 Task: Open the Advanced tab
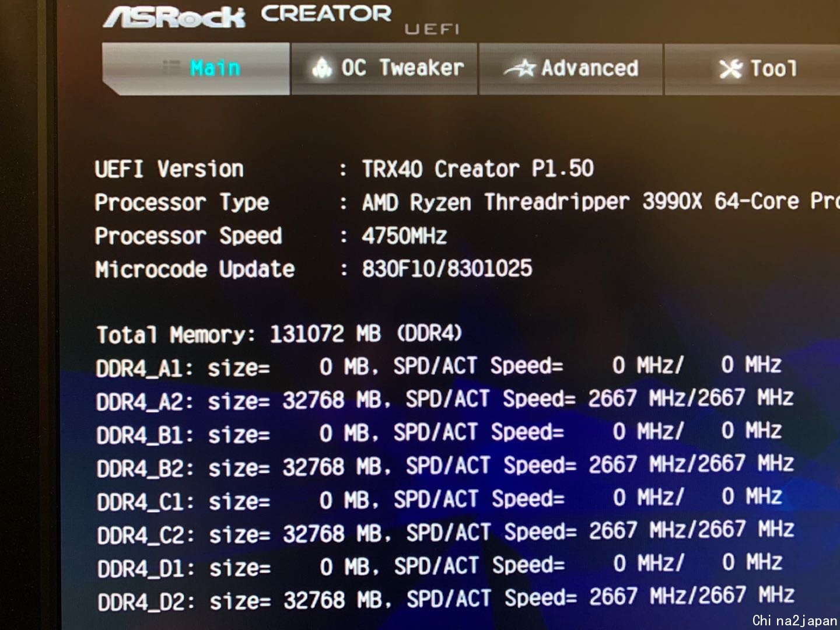click(570, 68)
